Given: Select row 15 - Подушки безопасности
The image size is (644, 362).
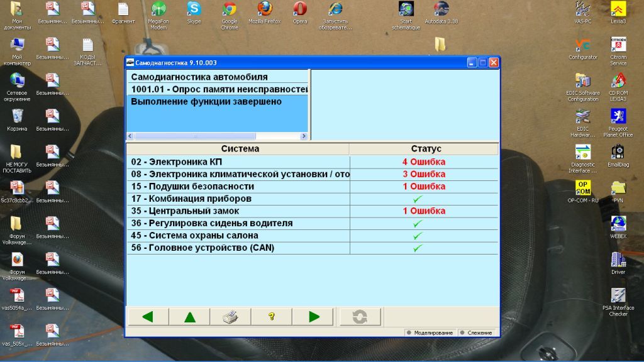Looking at the screenshot, I should tap(312, 186).
